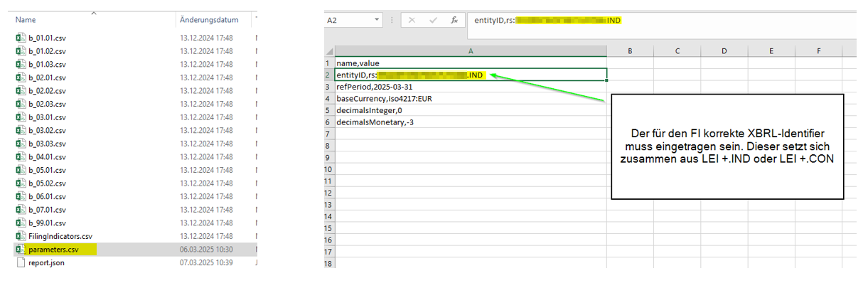This screenshot has height=283, width=868.
Task: Select the b_99.01.csv file name
Action: (47, 223)
